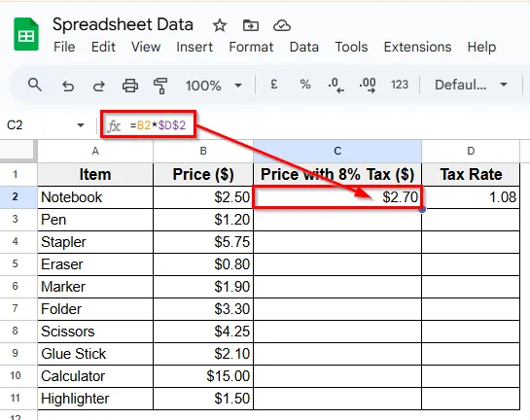The image size is (530, 420).
Task: Select column A header
Action: pyautogui.click(x=95, y=151)
